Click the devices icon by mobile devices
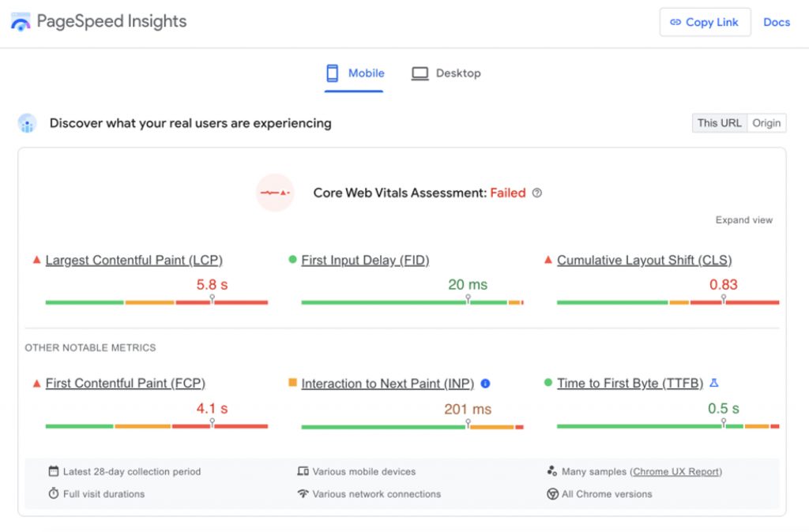809x532 pixels. click(x=303, y=471)
